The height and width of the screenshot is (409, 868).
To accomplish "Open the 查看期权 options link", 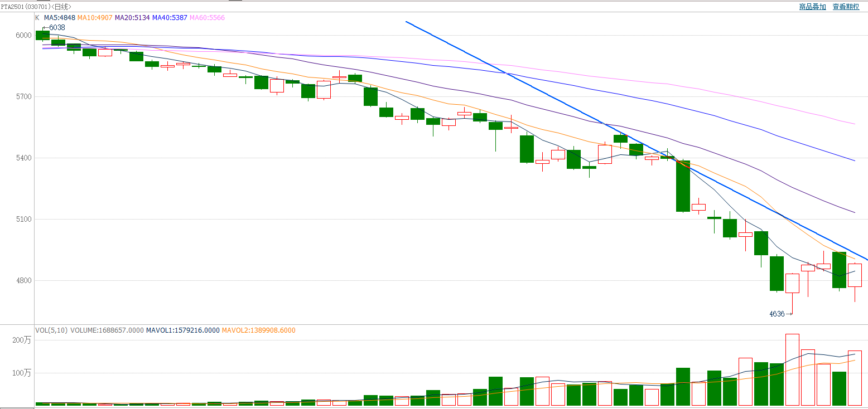I will (846, 7).
